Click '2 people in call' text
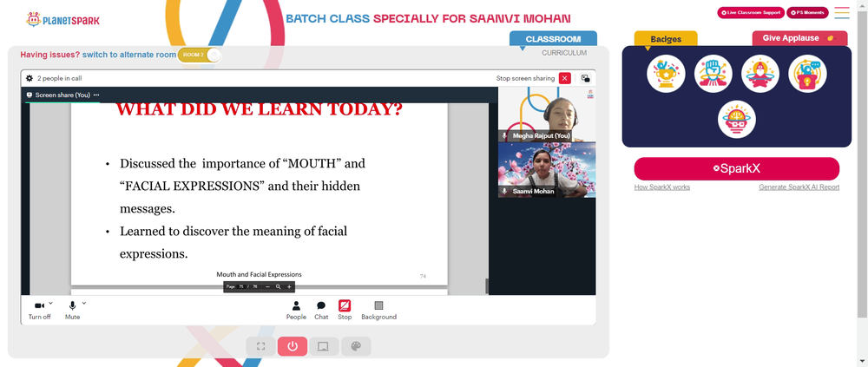 click(x=60, y=78)
